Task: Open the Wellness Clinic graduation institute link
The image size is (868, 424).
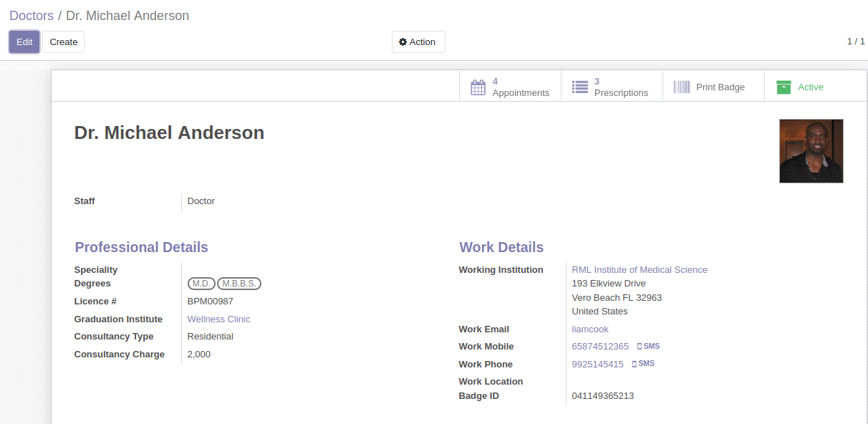Action: tap(218, 319)
